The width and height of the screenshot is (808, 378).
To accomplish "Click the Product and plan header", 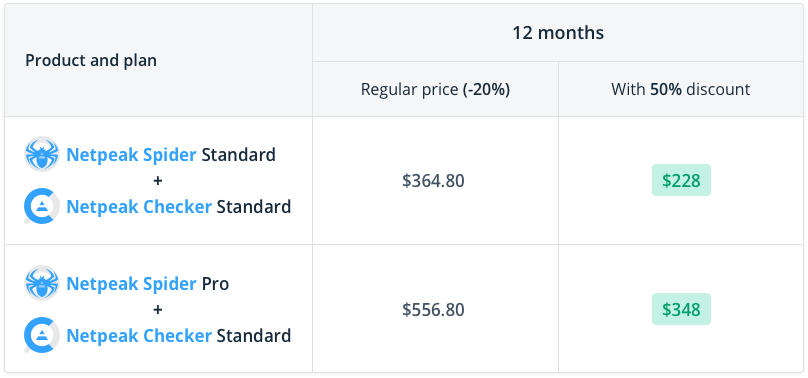I will [91, 61].
